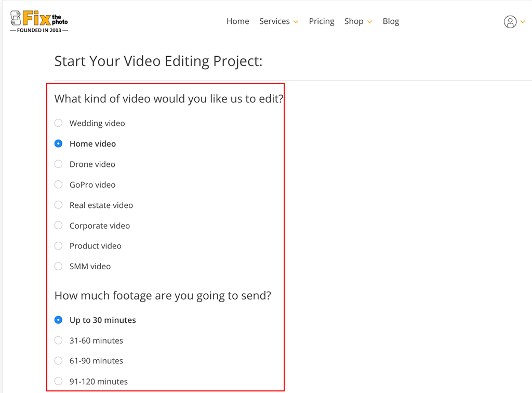Image resolution: width=532 pixels, height=393 pixels.
Task: Expand the Shop dropdown arrow
Action: pos(369,22)
